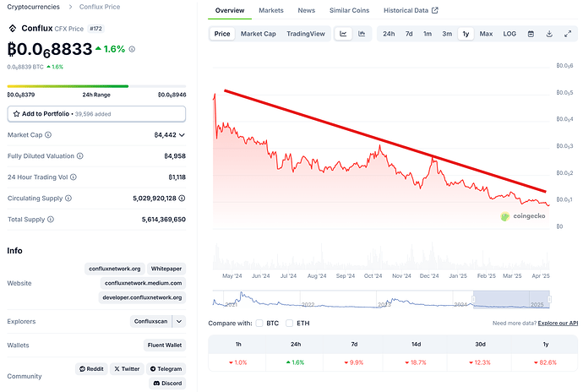Set the chart range to 3m
The height and width of the screenshot is (392, 583).
447,34
